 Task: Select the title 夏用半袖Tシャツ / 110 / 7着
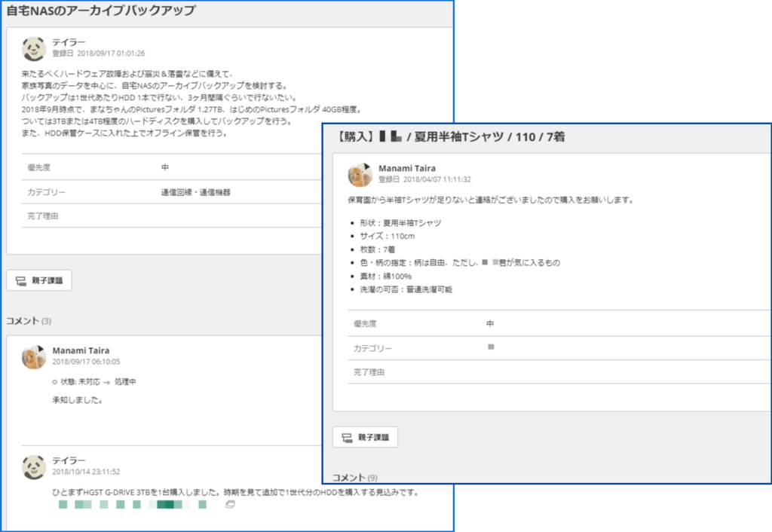(x=489, y=136)
